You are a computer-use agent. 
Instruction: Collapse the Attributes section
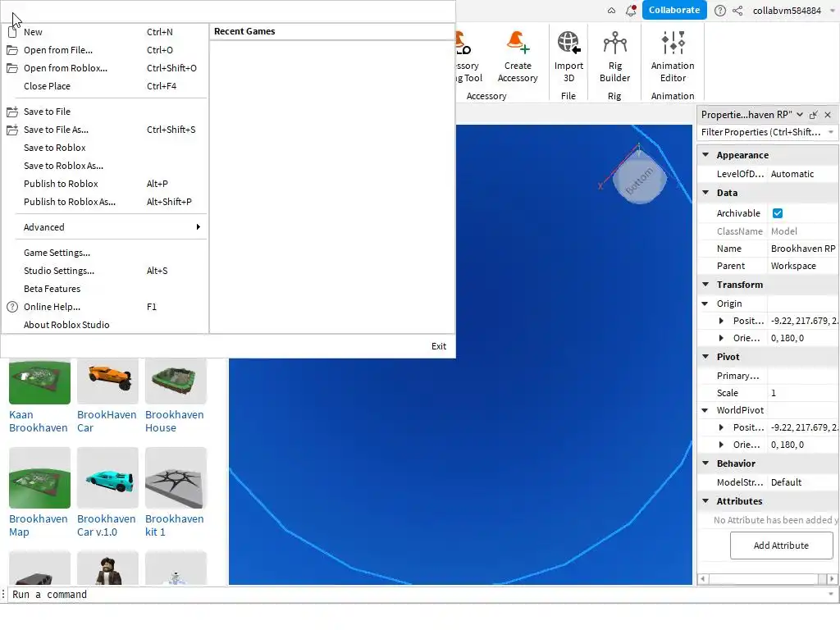tap(705, 501)
